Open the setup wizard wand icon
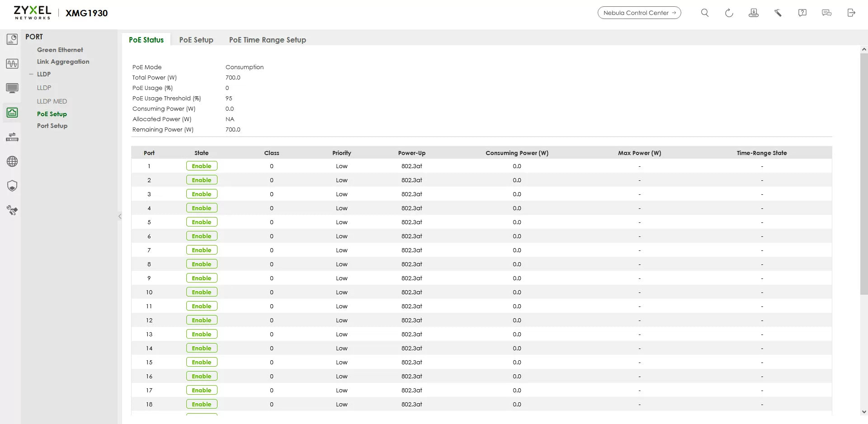 pos(778,13)
